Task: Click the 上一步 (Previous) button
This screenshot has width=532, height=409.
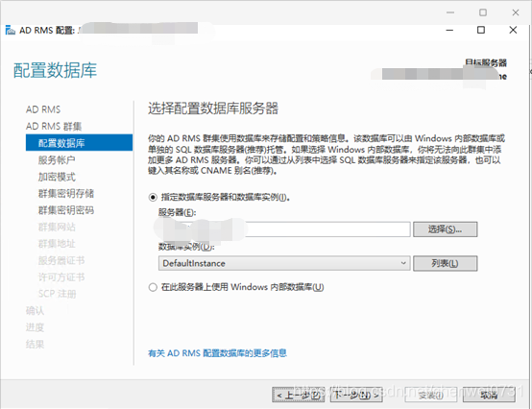Action: (x=299, y=395)
